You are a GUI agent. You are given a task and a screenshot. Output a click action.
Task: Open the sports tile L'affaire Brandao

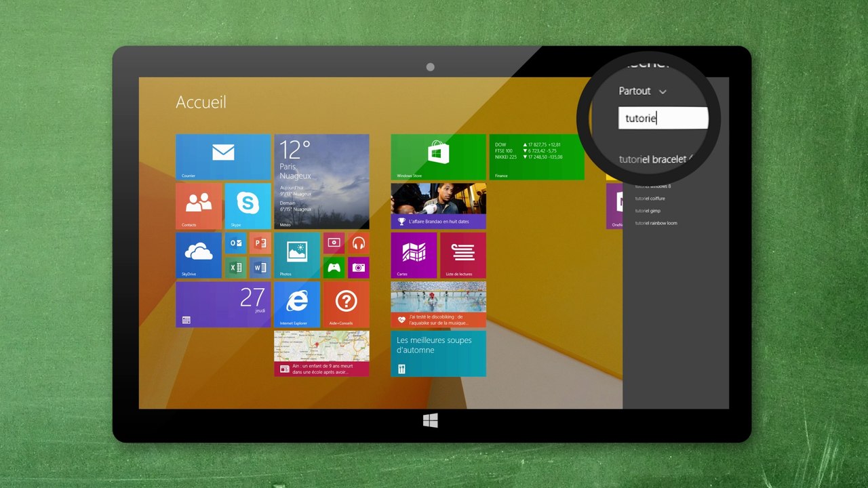point(438,206)
